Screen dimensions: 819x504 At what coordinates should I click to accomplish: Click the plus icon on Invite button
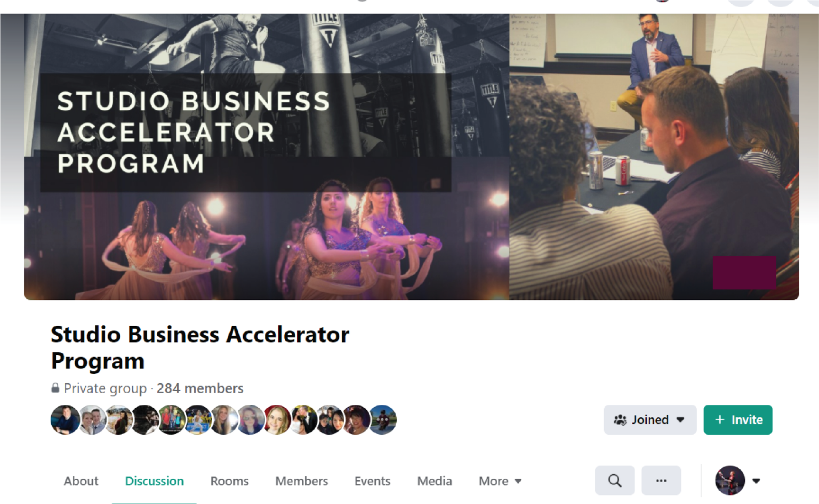pos(720,420)
